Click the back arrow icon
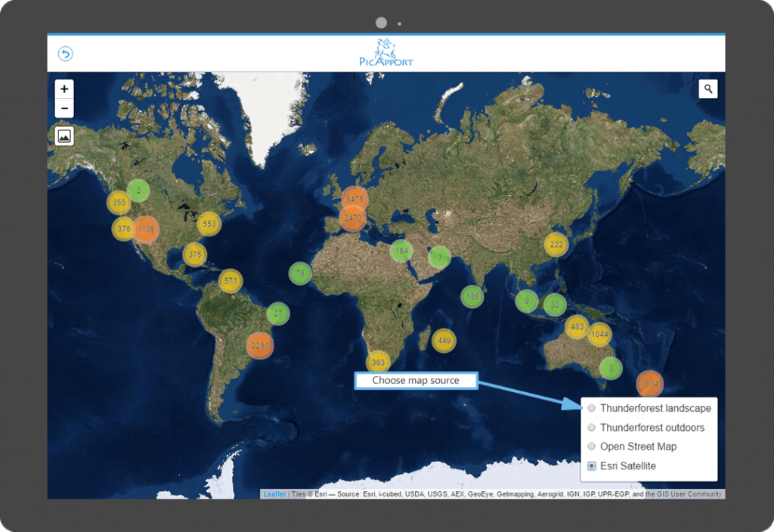Image resolution: width=774 pixels, height=532 pixels. [66, 54]
